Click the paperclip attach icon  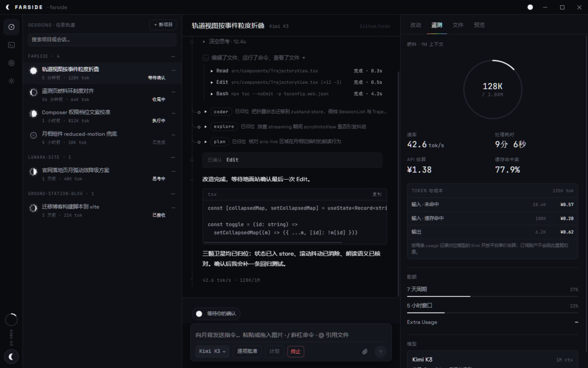pos(365,351)
